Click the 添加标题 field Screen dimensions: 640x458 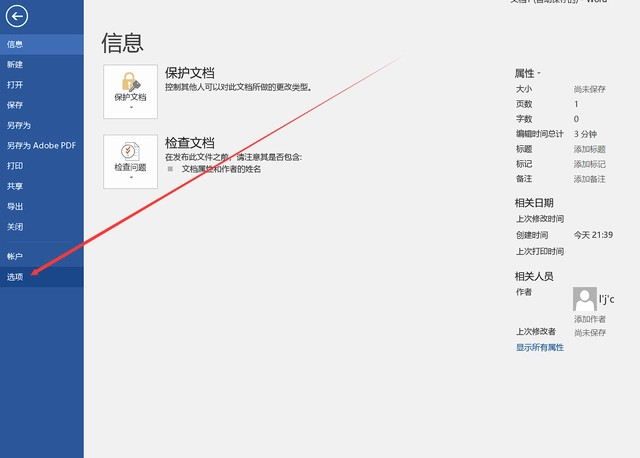click(x=589, y=149)
